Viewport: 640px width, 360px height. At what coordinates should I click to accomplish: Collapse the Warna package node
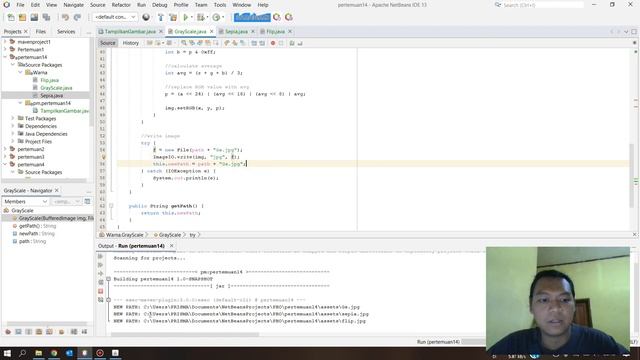(x=20, y=72)
